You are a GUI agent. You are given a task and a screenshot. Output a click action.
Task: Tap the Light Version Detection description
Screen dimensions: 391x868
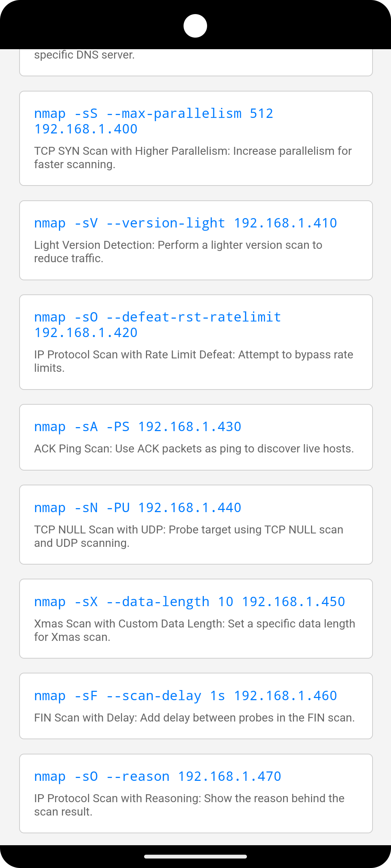(178, 252)
